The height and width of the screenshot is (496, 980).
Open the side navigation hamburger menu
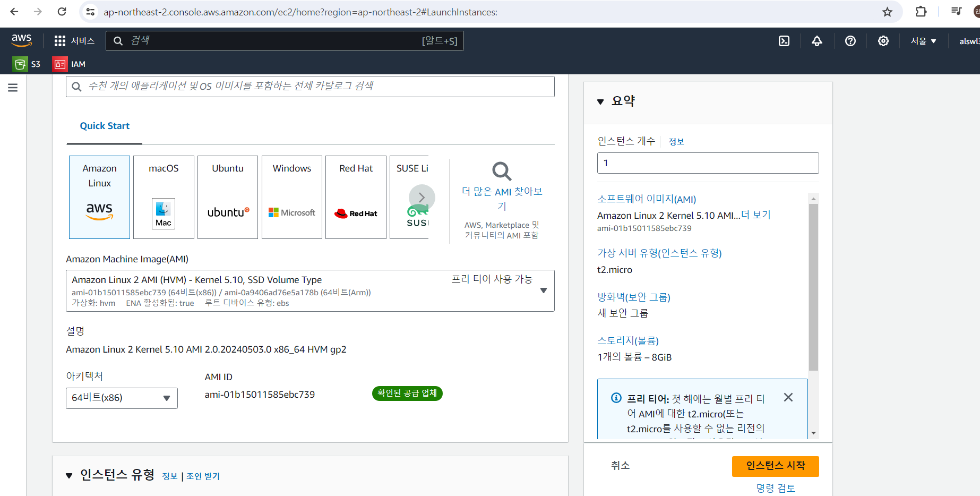(13, 88)
